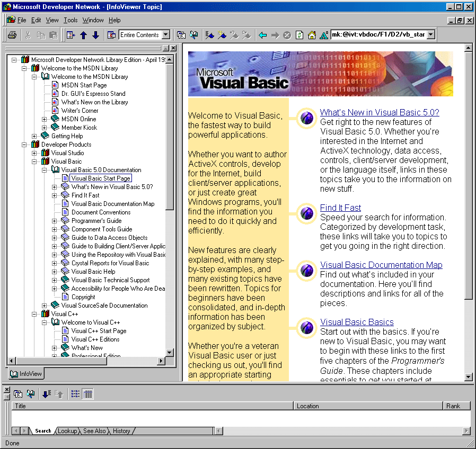The image size is (476, 449).
Task: Collapse the Visual C++ tree node
Action: click(x=34, y=314)
